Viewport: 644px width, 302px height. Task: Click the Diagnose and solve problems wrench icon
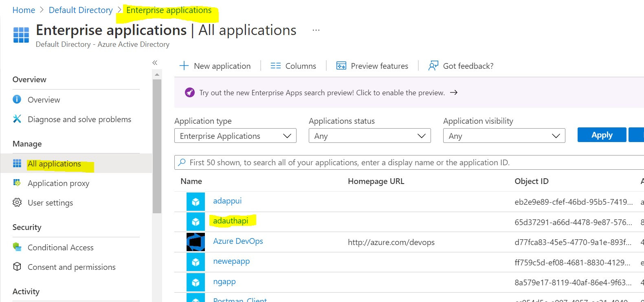[17, 119]
